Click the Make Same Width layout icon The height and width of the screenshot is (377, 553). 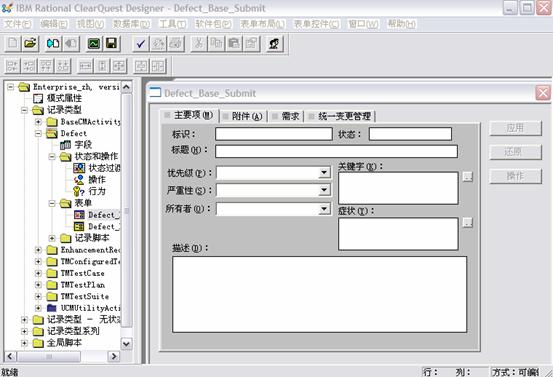pos(85,66)
